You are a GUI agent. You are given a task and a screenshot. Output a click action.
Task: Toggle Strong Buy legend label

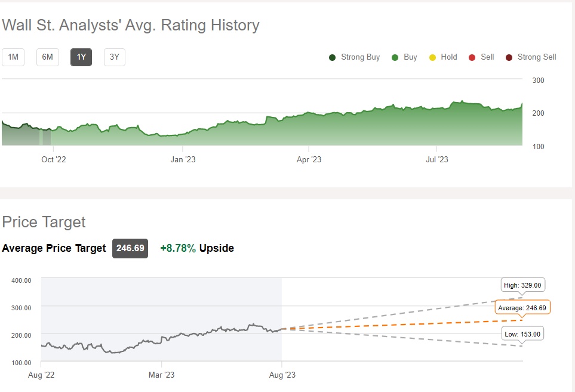[x=360, y=57]
